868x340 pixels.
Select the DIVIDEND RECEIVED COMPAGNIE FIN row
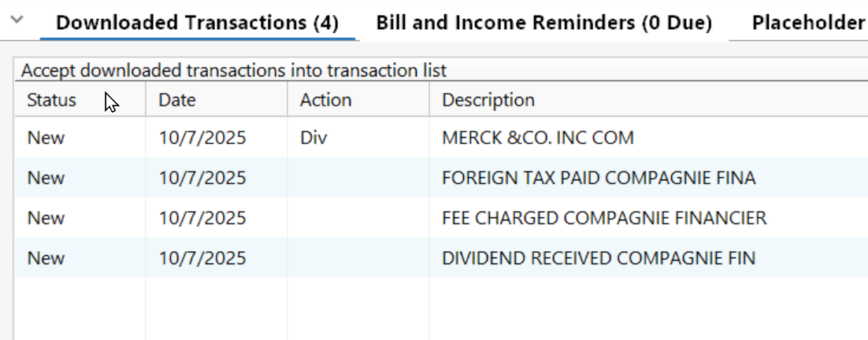point(599,257)
